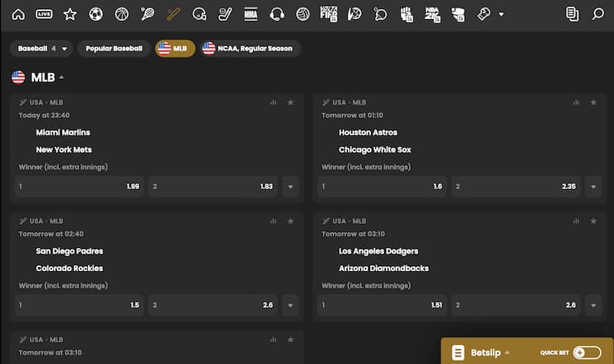Favorite the Houston Astros match star
This screenshot has height=364, width=614.
(x=593, y=103)
